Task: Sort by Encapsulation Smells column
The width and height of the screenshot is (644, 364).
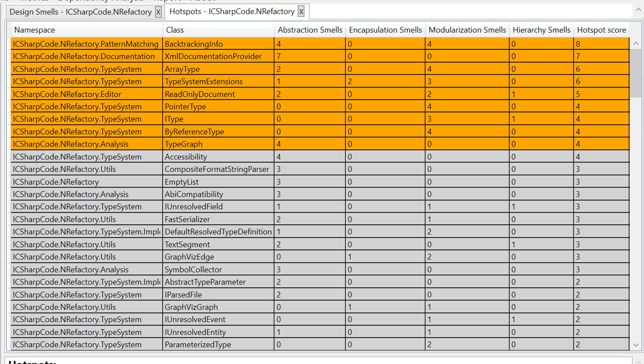Action: pyautogui.click(x=385, y=30)
